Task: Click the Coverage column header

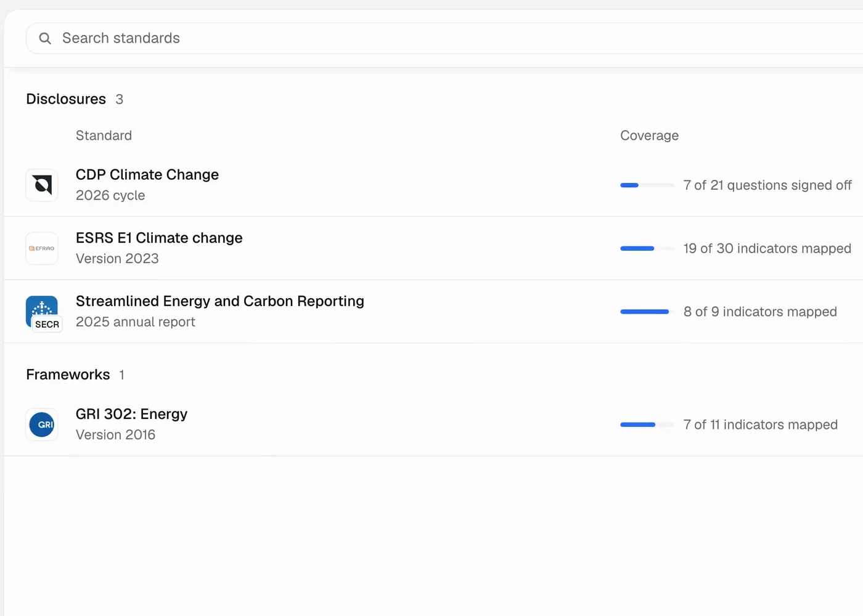Action: (649, 136)
